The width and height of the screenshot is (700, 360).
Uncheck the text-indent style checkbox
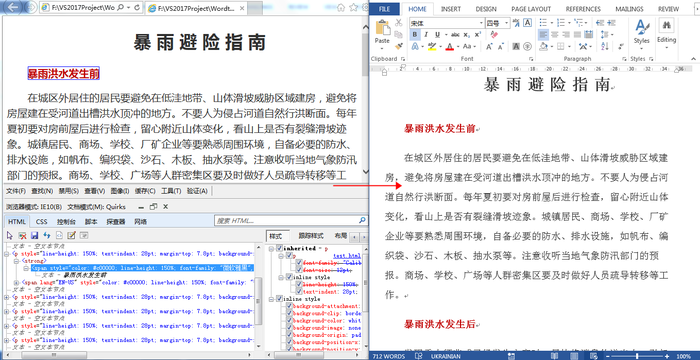[299, 292]
